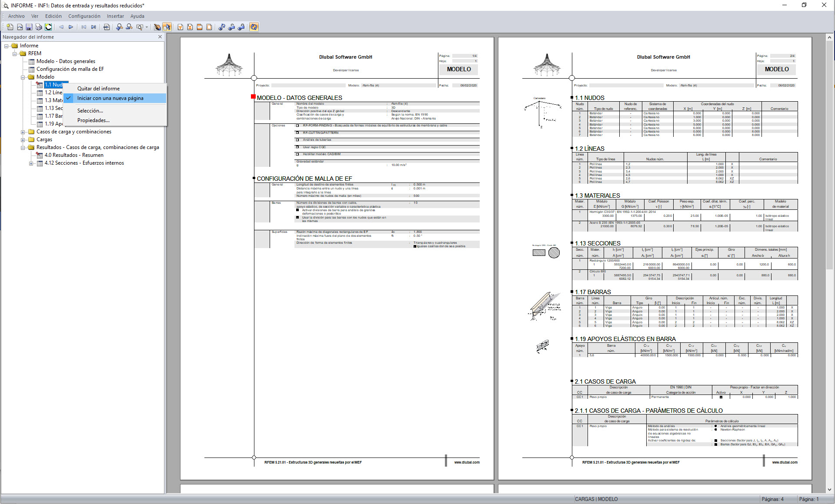The width and height of the screenshot is (835, 504).
Task: Click the folder icon next to Cargas
Action: [31, 139]
